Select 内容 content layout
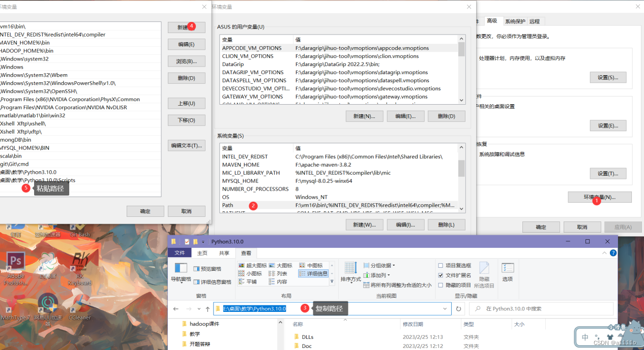The height and width of the screenshot is (350, 644). pyautogui.click(x=278, y=281)
